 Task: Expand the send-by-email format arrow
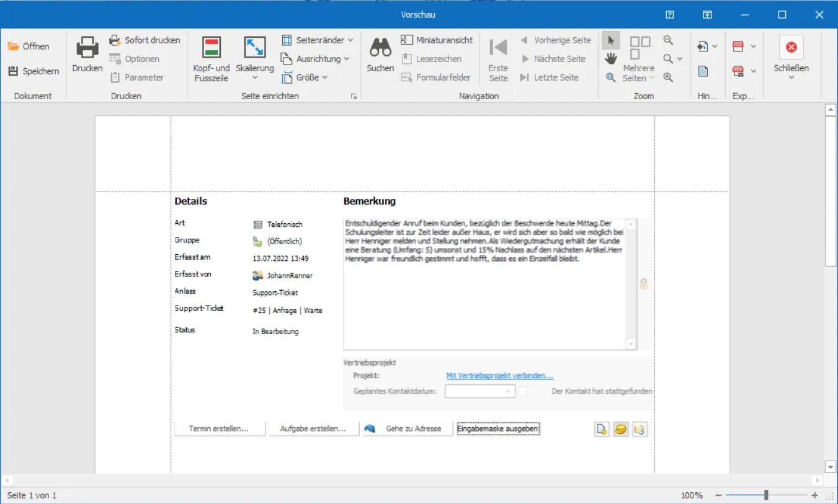point(753,71)
